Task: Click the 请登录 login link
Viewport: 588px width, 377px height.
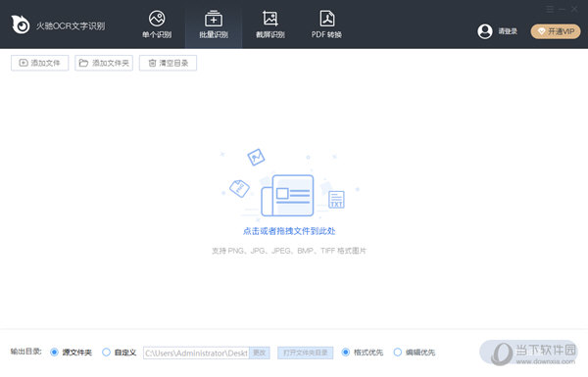Action: pyautogui.click(x=508, y=31)
